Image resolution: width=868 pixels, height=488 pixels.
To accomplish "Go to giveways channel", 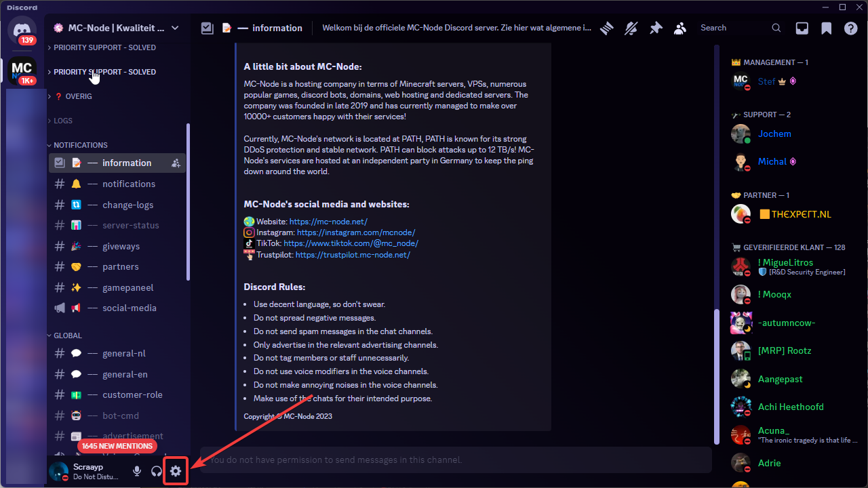I will [117, 246].
